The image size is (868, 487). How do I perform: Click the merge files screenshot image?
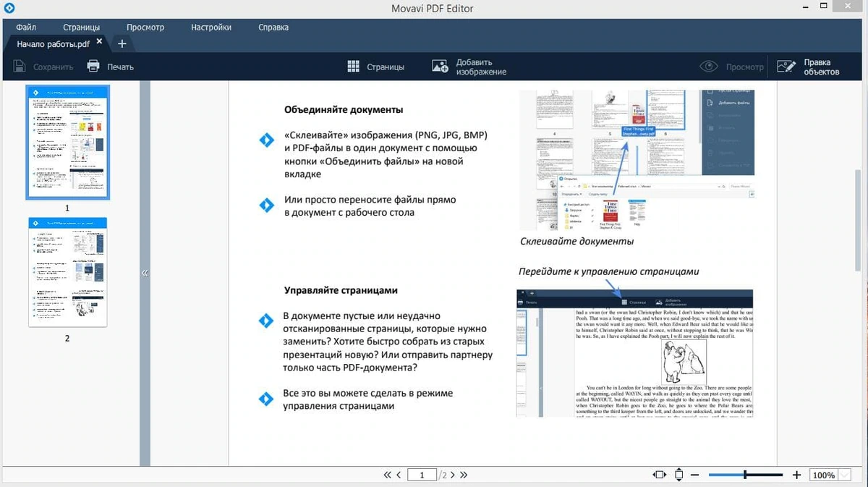point(637,159)
